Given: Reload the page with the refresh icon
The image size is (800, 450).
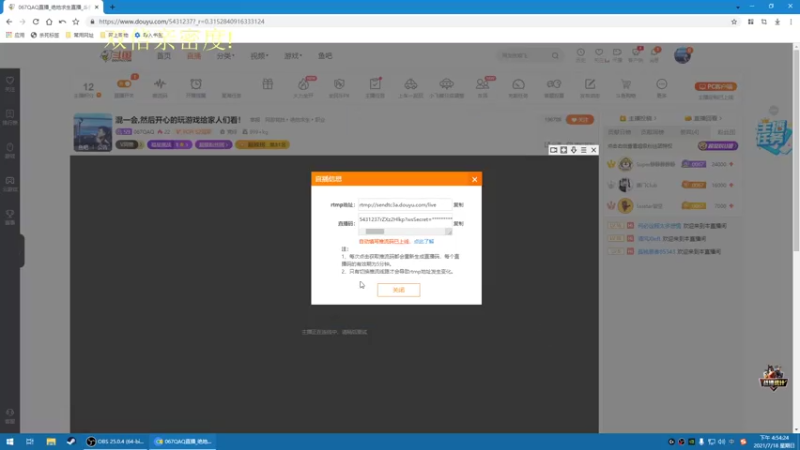Looking at the screenshot, I should point(36,21).
